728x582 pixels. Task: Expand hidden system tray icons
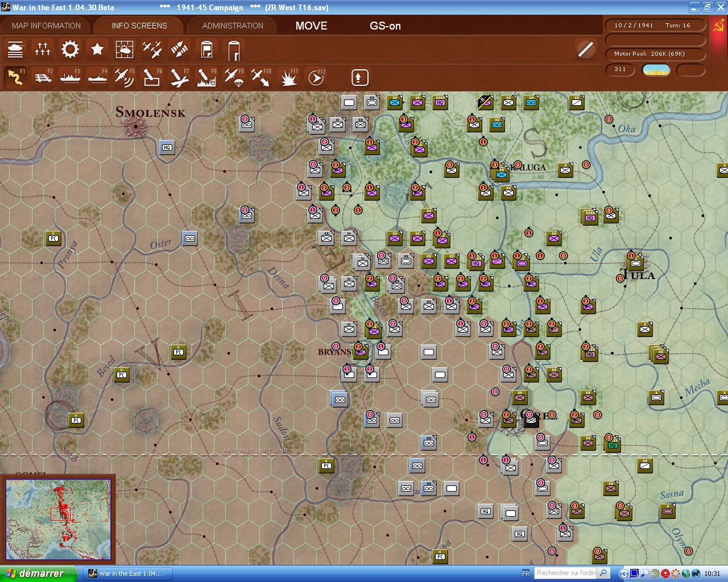[624, 573]
